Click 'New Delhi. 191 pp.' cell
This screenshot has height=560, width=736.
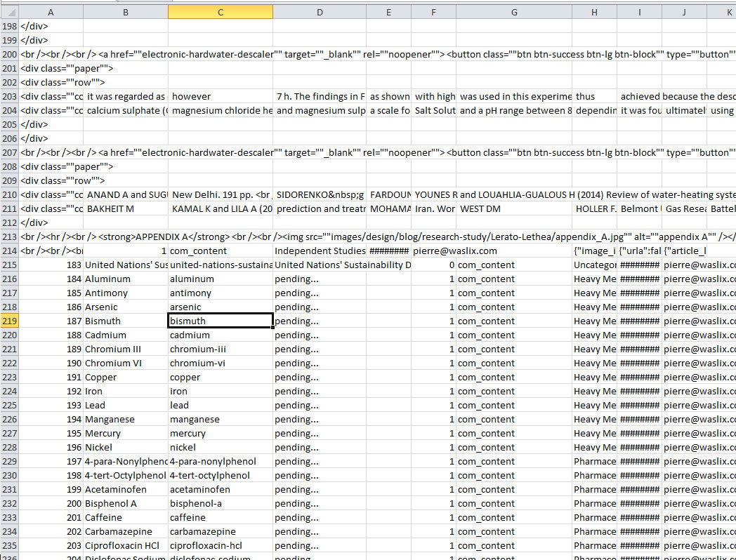220,194
